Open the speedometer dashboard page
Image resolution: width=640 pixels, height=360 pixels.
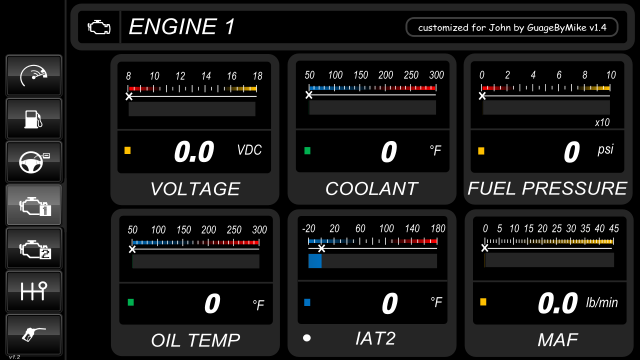tap(34, 76)
